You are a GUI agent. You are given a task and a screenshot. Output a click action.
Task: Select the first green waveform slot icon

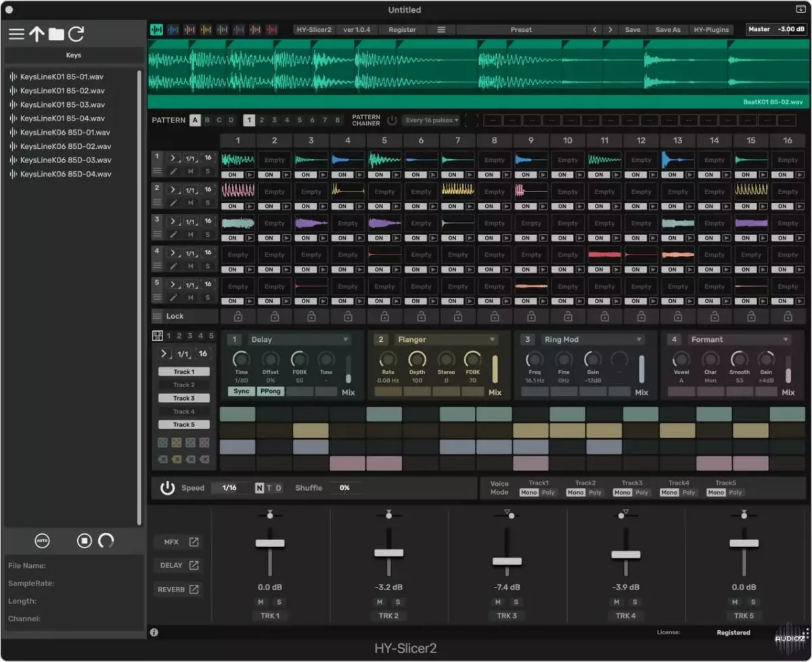(156, 30)
